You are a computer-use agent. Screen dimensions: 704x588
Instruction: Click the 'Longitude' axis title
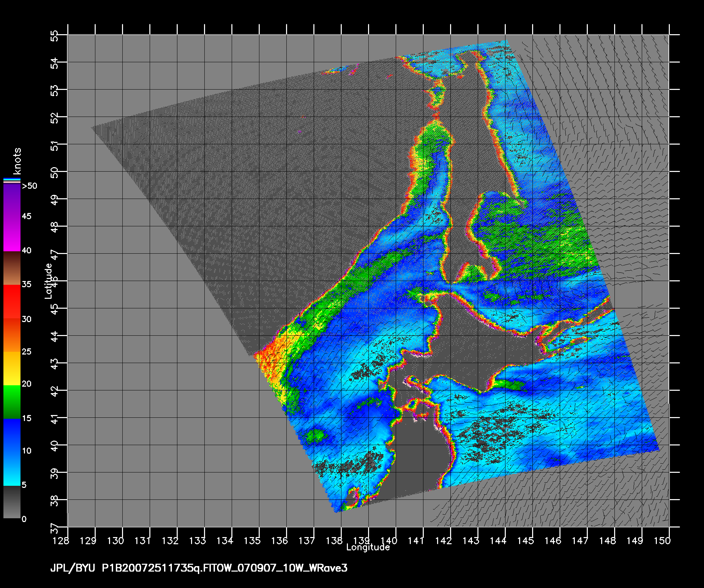(x=368, y=547)
